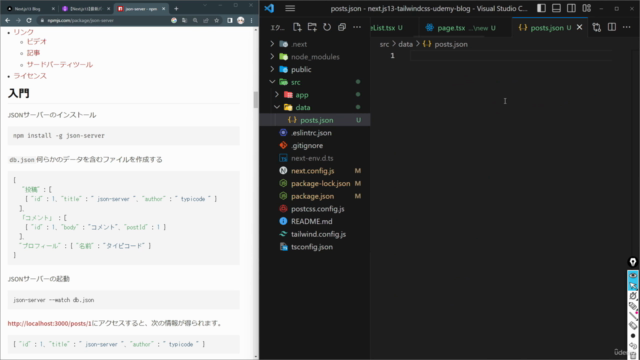Click the ライセンス link
This screenshot has width=640, height=360.
30,76
